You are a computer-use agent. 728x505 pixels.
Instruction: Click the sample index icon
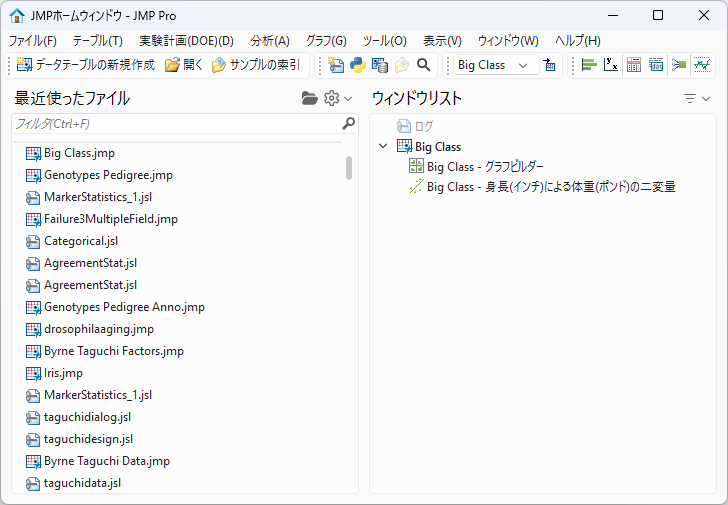219,65
